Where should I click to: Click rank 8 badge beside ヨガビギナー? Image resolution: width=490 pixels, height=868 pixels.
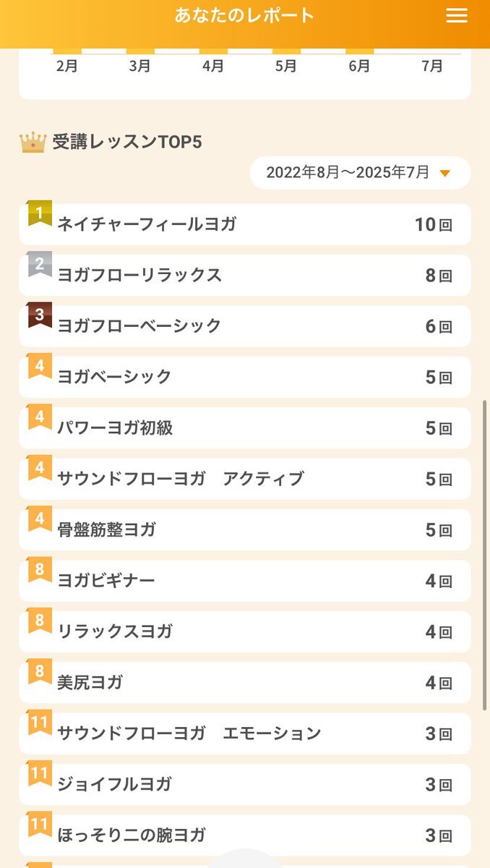pos(40,570)
